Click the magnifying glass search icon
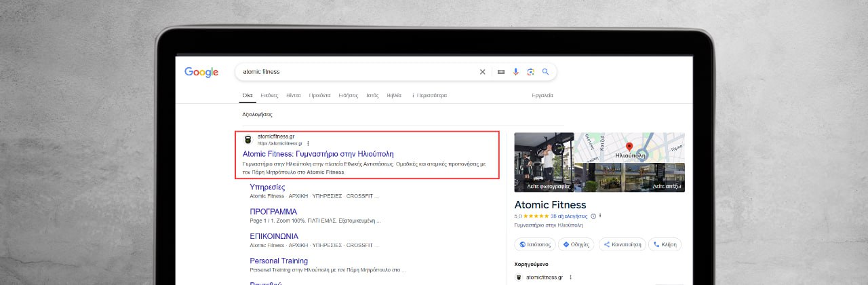The width and height of the screenshot is (868, 285). [x=545, y=71]
